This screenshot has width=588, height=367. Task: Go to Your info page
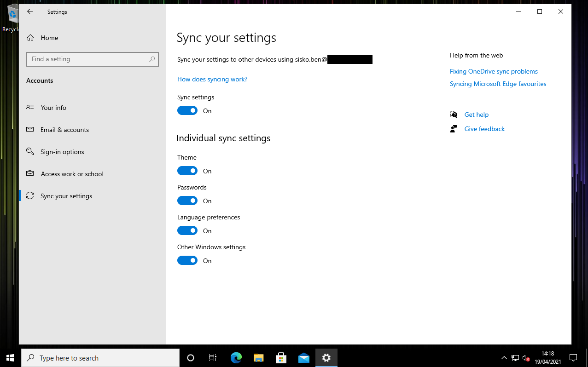click(x=93, y=108)
